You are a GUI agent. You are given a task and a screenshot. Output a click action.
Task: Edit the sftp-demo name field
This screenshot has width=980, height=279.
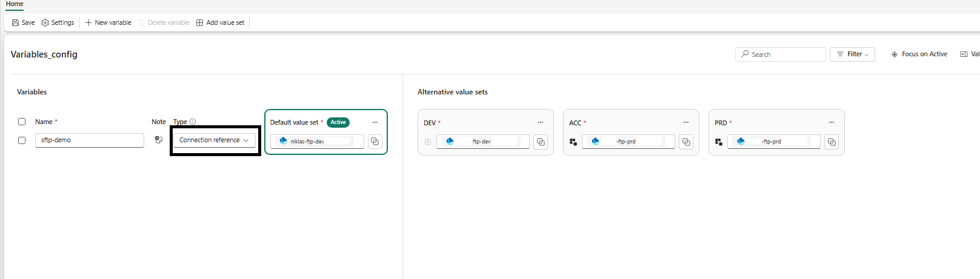[90, 140]
